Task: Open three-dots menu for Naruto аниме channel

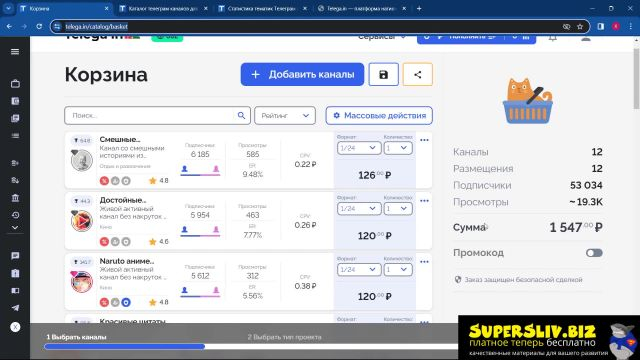Action: 424,262
